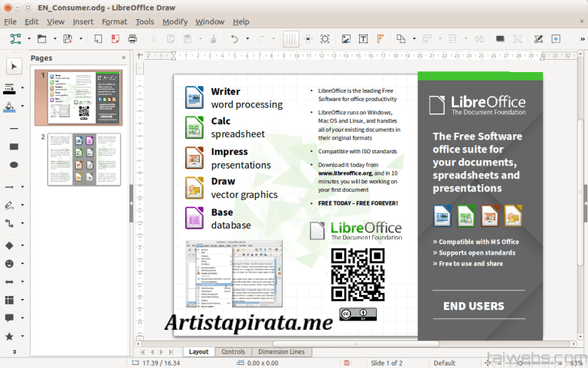Select the Text Box tool
This screenshot has height=368, width=588.
tap(363, 38)
